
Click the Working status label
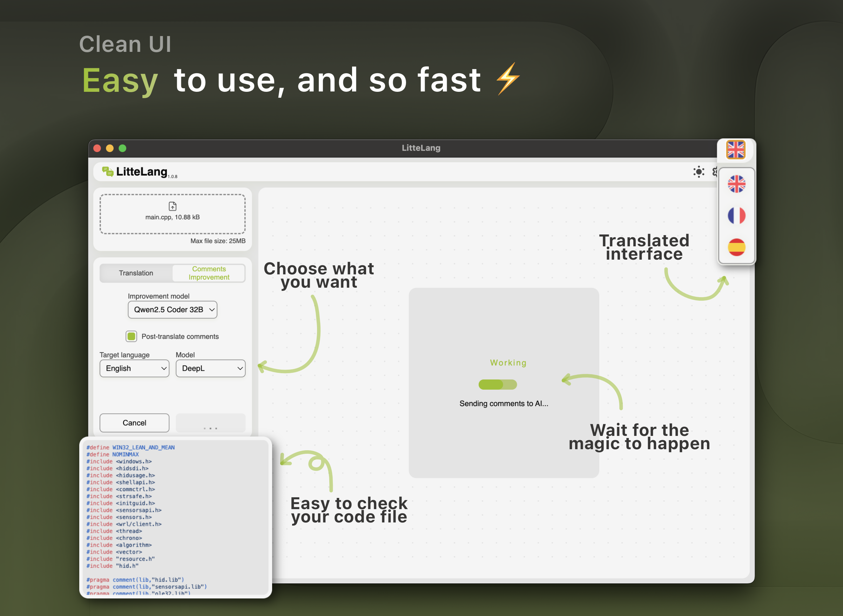(508, 363)
